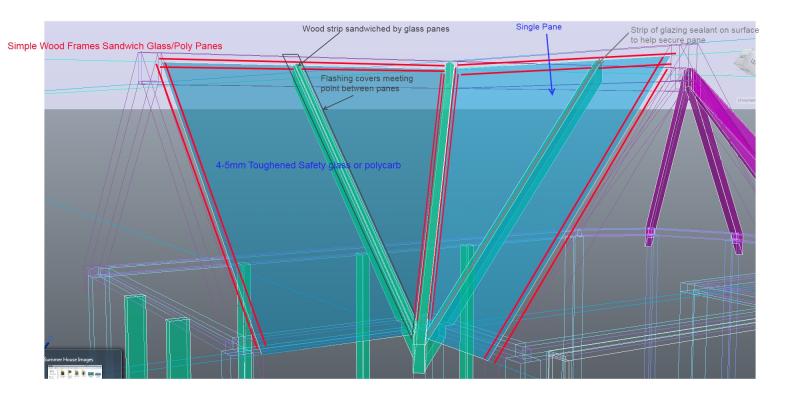The height and width of the screenshot is (400, 800).
Task: Click the black outlined box atop left rafter
Action: (x=291, y=62)
